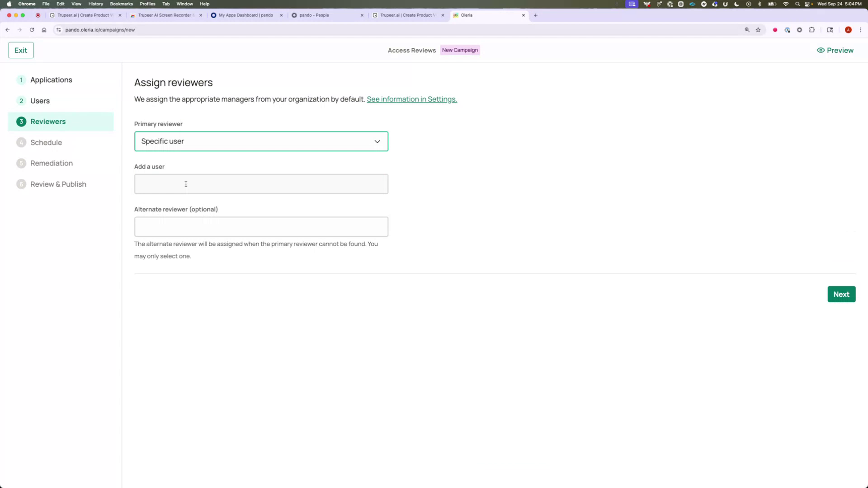The height and width of the screenshot is (488, 868).
Task: Click the See information in Settings link
Action: [x=411, y=99]
